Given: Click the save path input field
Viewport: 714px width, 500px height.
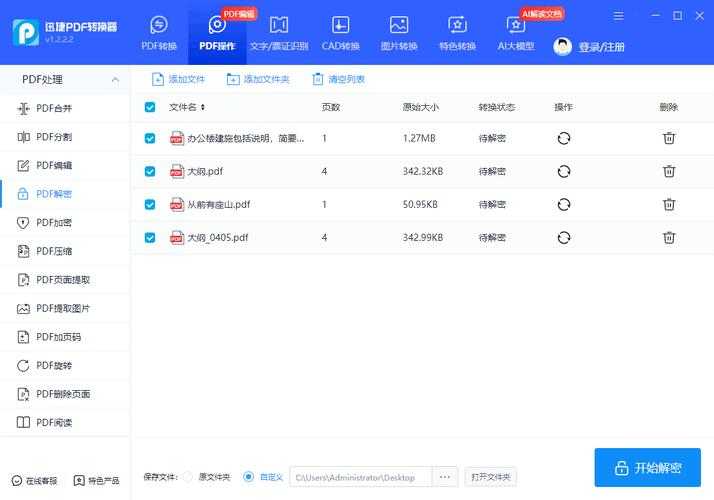Looking at the screenshot, I should tap(361, 477).
